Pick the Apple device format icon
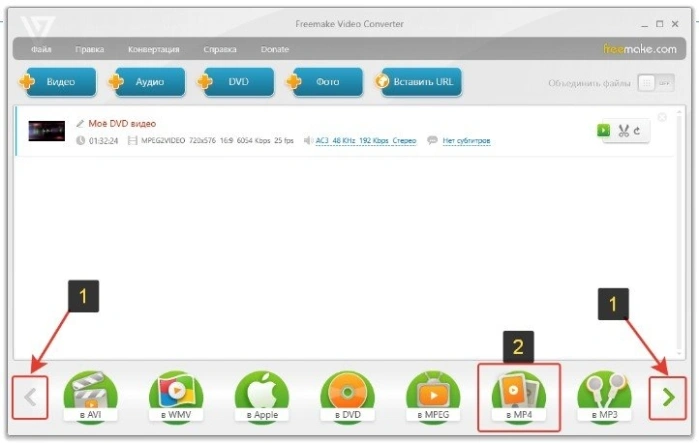The width and height of the screenshot is (699, 443). pyautogui.click(x=262, y=397)
